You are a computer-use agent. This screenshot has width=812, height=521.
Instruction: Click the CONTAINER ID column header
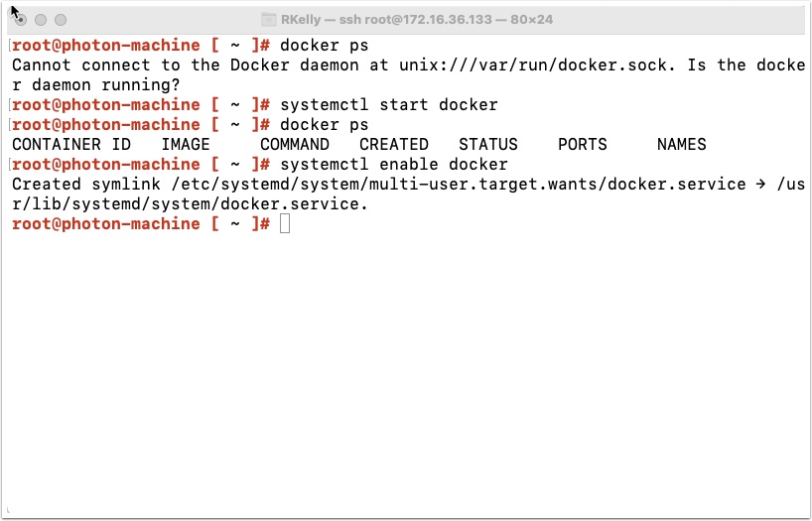(71, 144)
